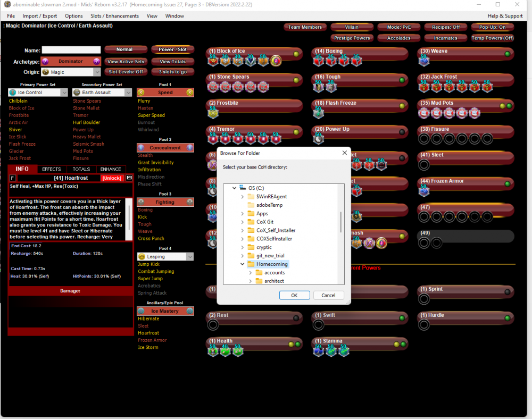Click first enhancement icon under Weave
Viewport: 532px width, 419px height.
pos(424,61)
